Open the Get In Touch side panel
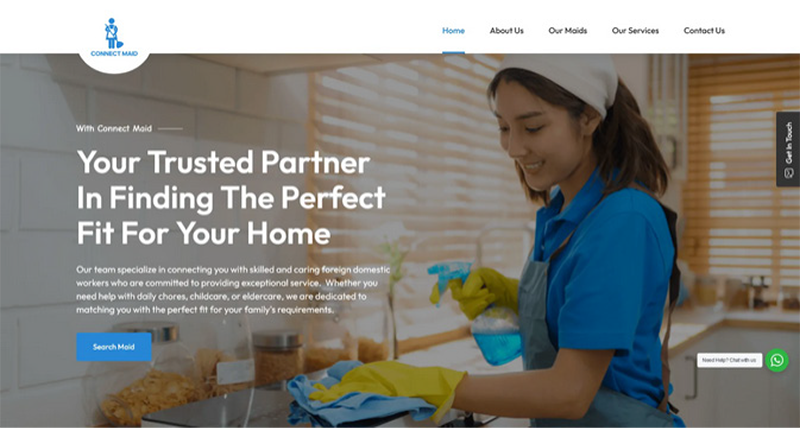Screen dimensions: 800x428 pyautogui.click(x=788, y=149)
